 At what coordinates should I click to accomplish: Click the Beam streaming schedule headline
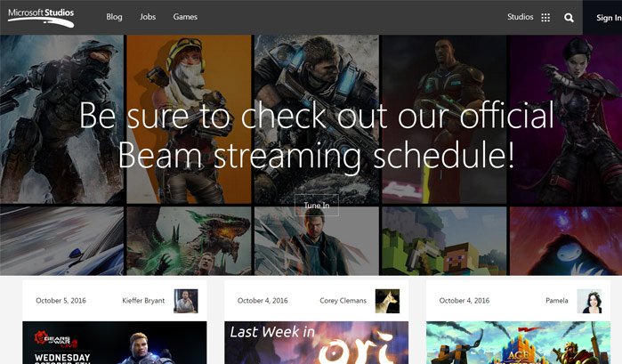[316, 135]
